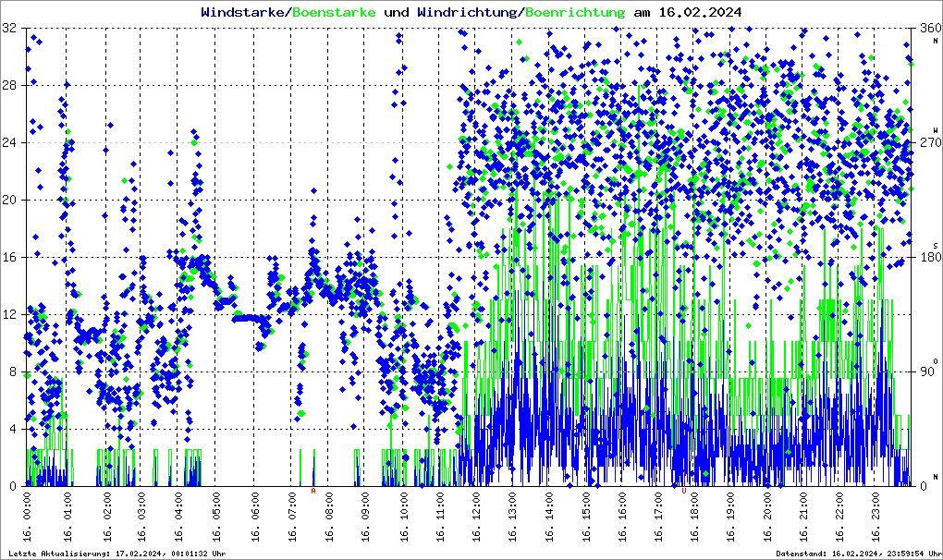The width and height of the screenshot is (943, 560).
Task: Click the 180 degree right axis label
Action: (925, 258)
